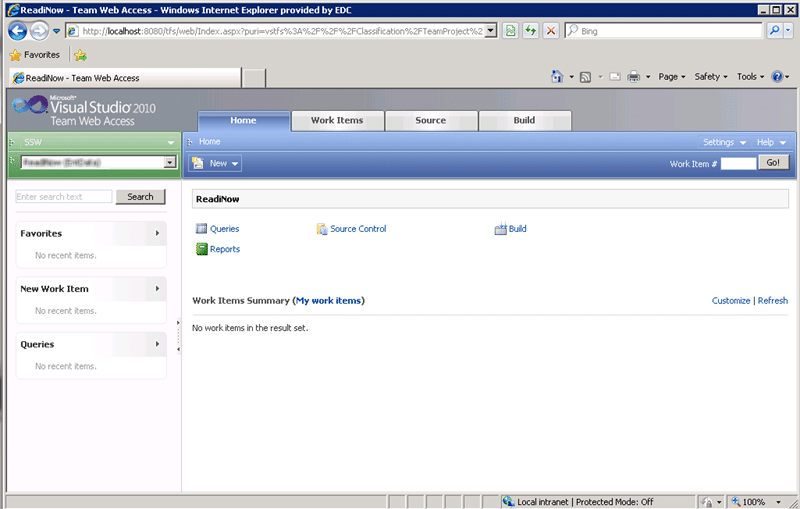
Task: Click the Add to Favorites Bar icon
Action: [80, 55]
